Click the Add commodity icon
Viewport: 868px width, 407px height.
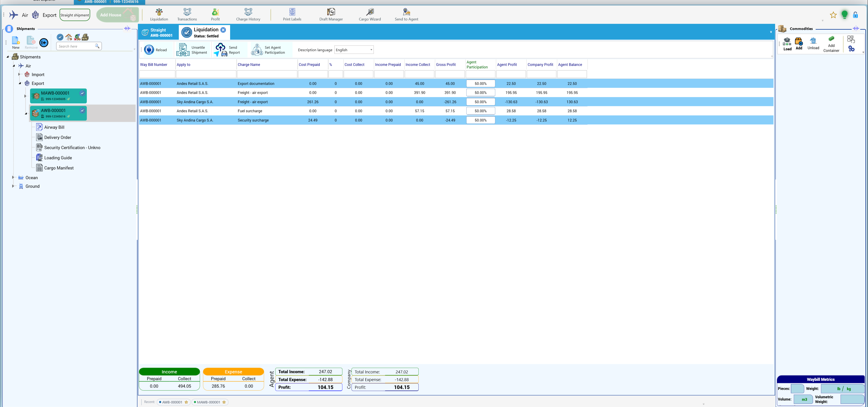click(x=799, y=42)
